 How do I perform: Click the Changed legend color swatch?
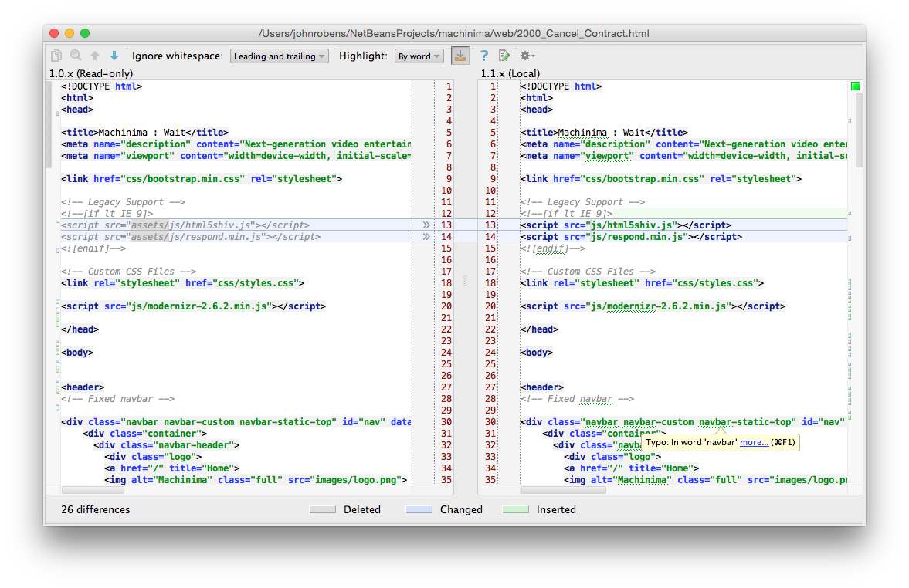419,509
